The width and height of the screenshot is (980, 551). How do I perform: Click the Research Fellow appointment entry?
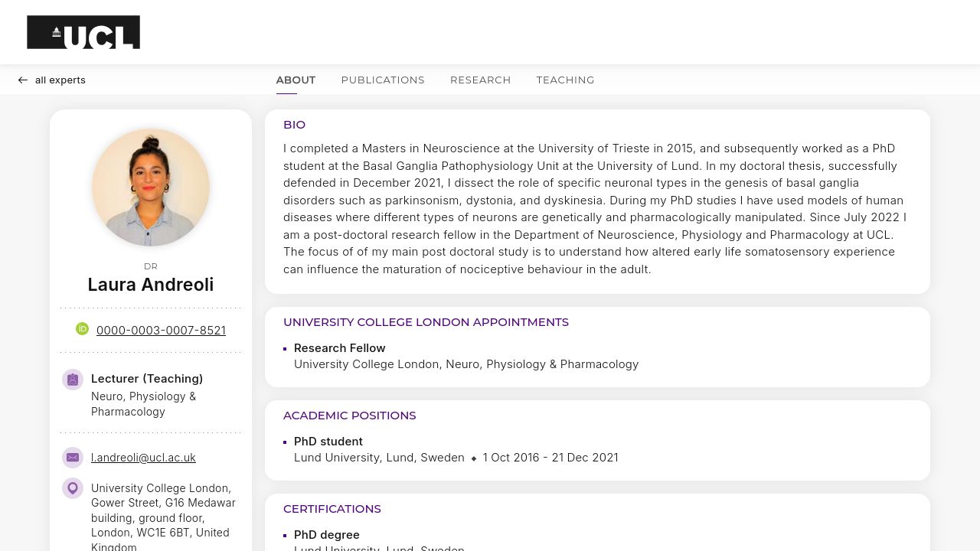(340, 348)
